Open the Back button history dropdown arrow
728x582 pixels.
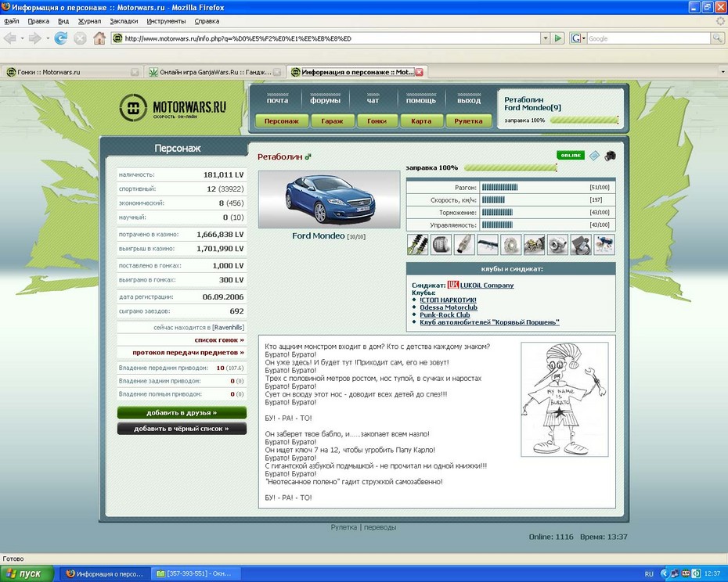[x=22, y=38]
